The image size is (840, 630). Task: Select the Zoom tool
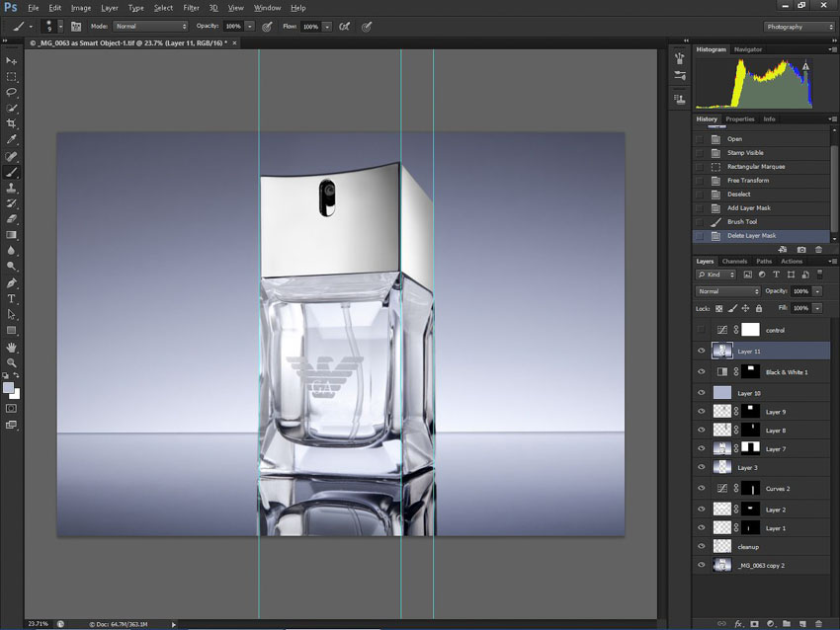point(11,363)
